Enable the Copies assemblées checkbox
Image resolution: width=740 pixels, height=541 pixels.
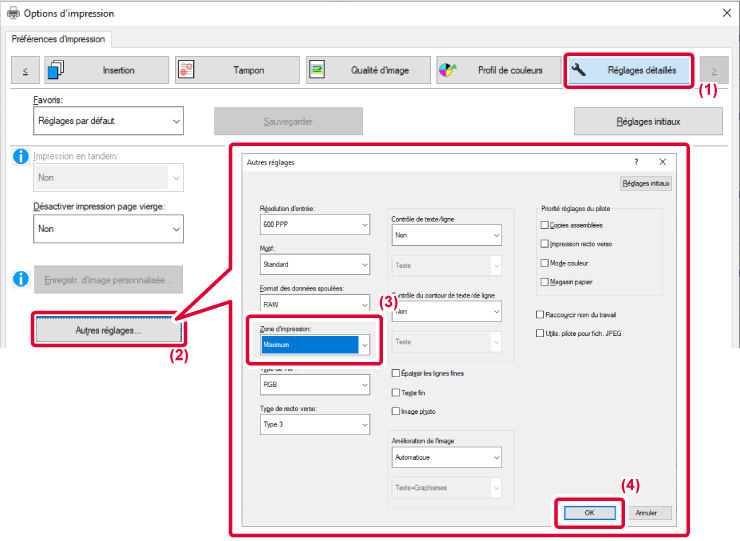pos(544,226)
